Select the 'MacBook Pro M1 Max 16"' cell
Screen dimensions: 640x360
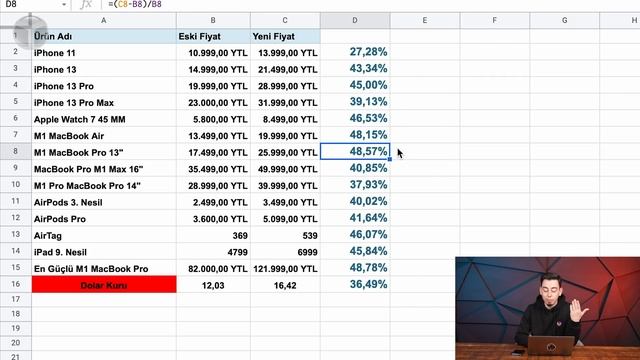104,169
